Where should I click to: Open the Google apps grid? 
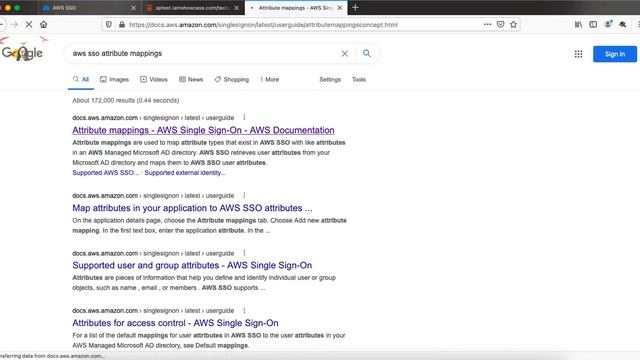(x=578, y=54)
